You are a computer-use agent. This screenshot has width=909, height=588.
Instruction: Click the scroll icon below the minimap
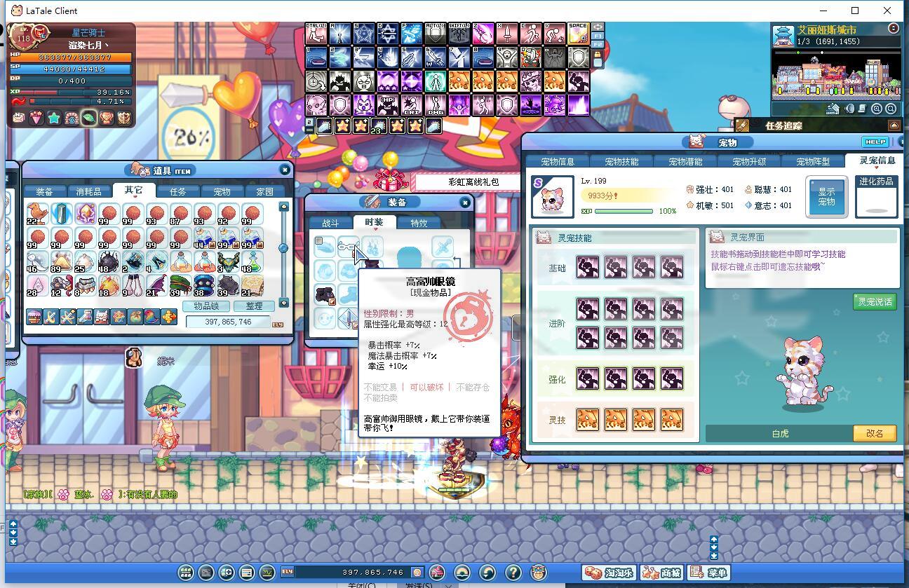tap(863, 109)
